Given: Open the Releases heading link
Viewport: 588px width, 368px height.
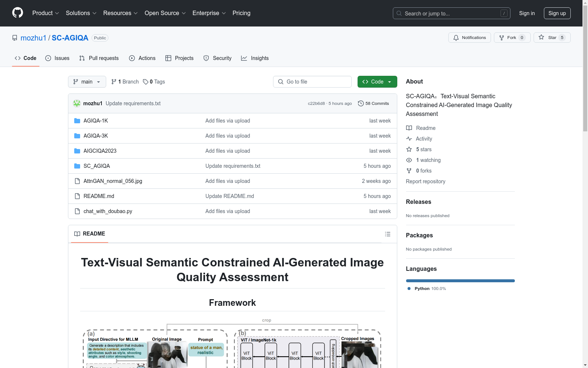Looking at the screenshot, I should [419, 202].
